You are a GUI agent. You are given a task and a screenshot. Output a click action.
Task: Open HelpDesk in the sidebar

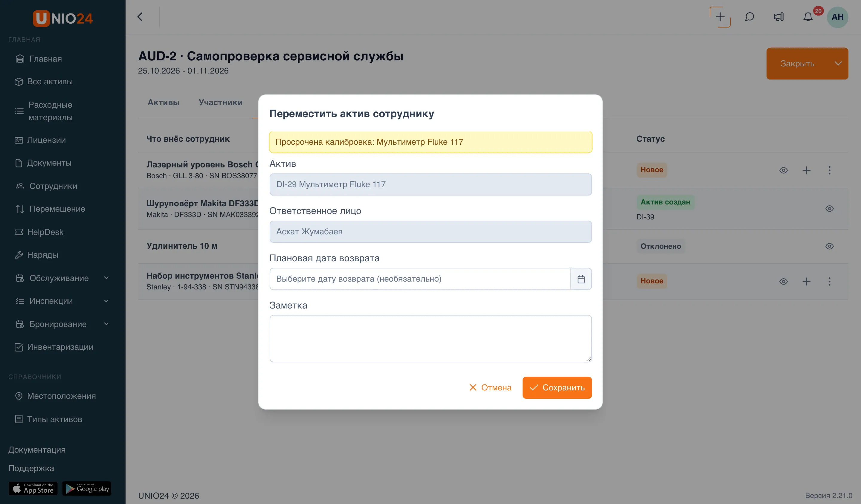point(39,232)
